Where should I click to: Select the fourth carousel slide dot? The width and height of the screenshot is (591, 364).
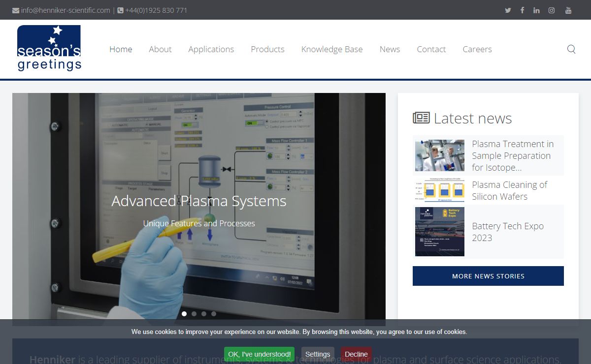[214, 313]
